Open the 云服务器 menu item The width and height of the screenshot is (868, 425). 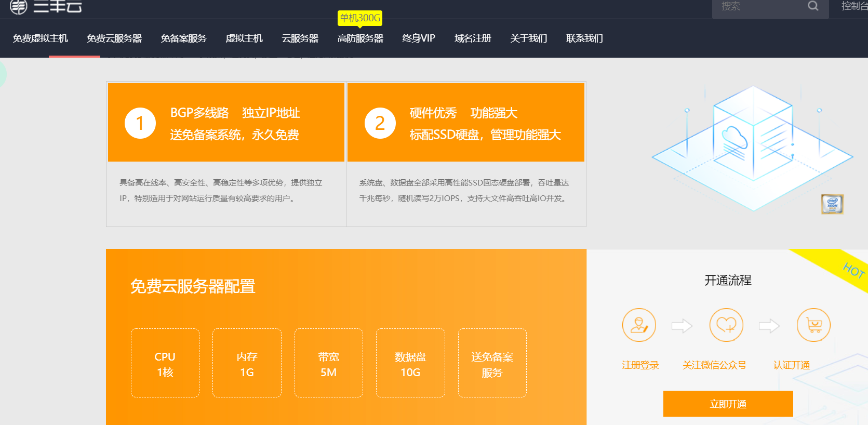pyautogui.click(x=300, y=38)
